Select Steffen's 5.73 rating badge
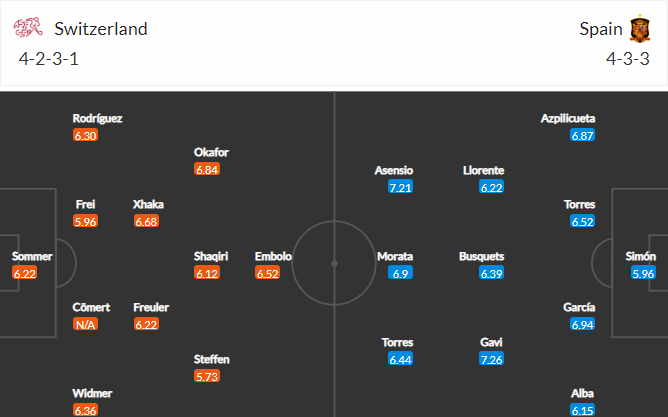 click(206, 376)
